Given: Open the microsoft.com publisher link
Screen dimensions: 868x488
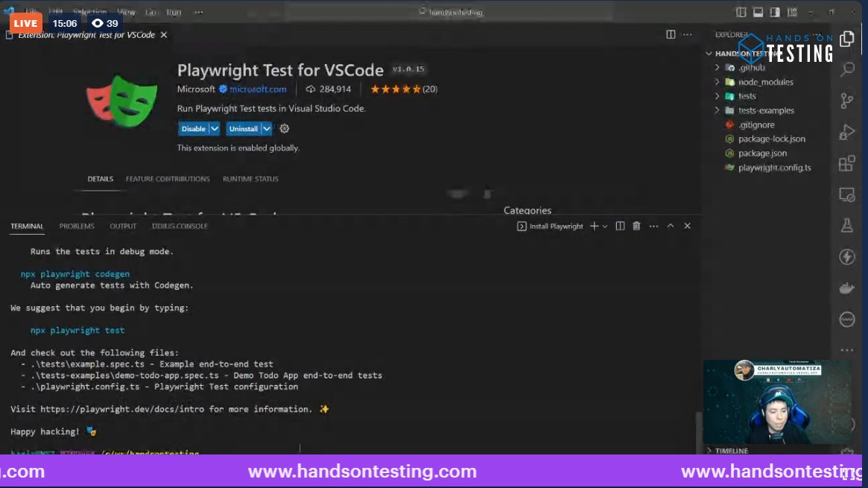Looking at the screenshot, I should point(258,89).
